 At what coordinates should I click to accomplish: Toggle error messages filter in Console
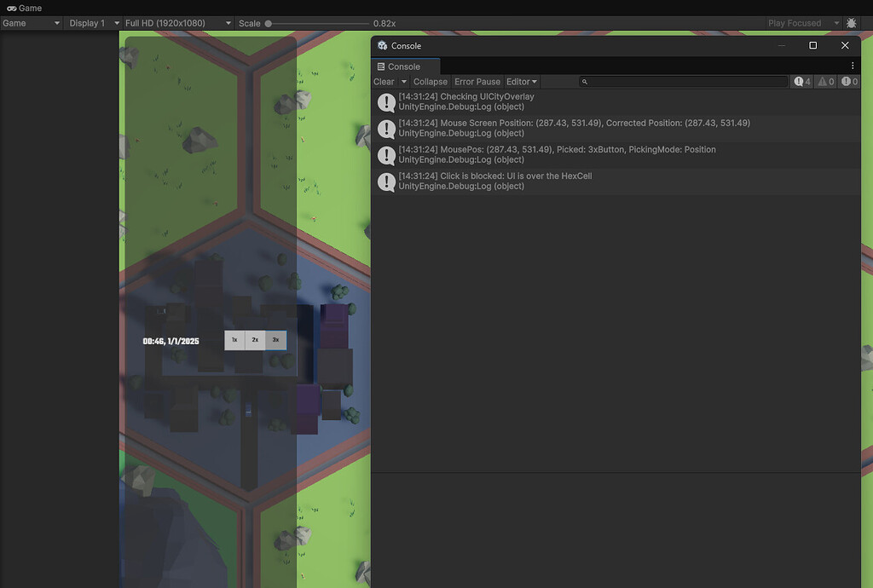click(x=847, y=81)
